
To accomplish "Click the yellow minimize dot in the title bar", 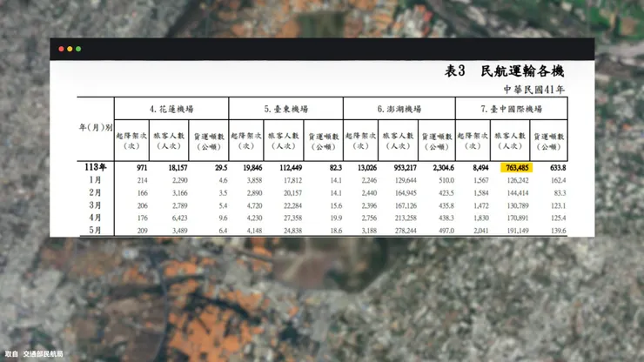I will tap(70, 49).
